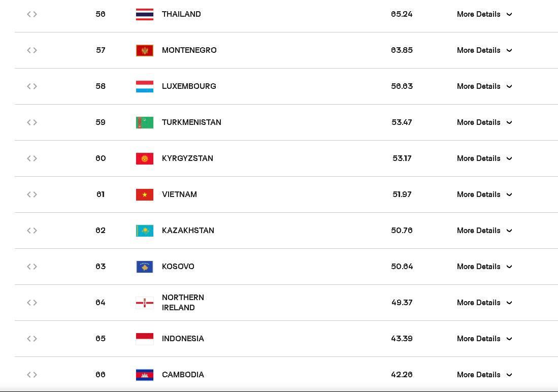
Task: Click the Northern Ireland flag icon
Action: pyautogui.click(x=145, y=303)
